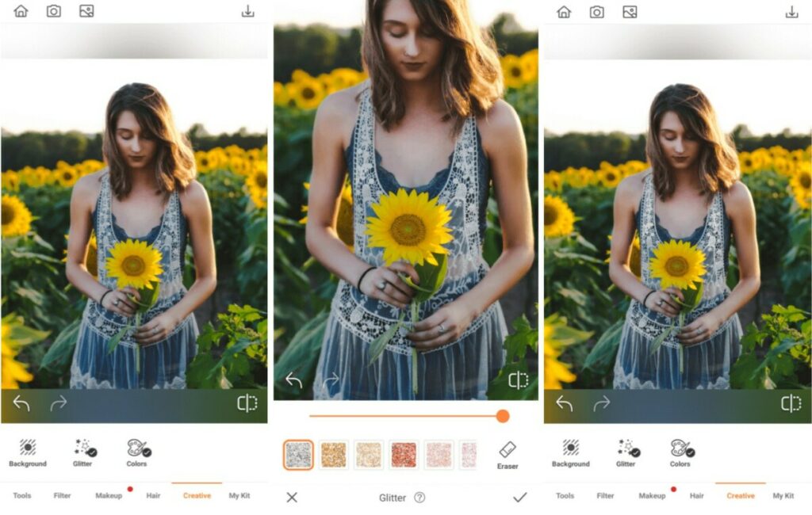Undo the last edit on the right screen
Image resolution: width=812 pixels, height=515 pixels.
(565, 402)
